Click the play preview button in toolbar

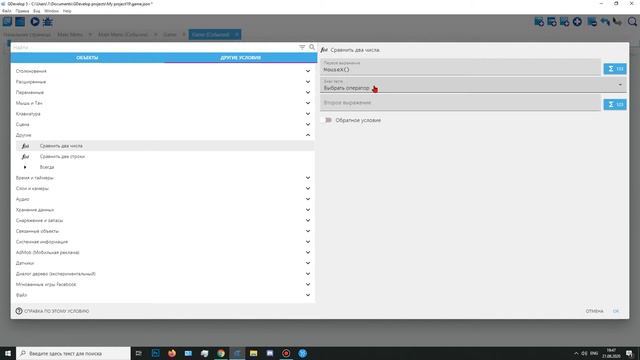pos(35,22)
